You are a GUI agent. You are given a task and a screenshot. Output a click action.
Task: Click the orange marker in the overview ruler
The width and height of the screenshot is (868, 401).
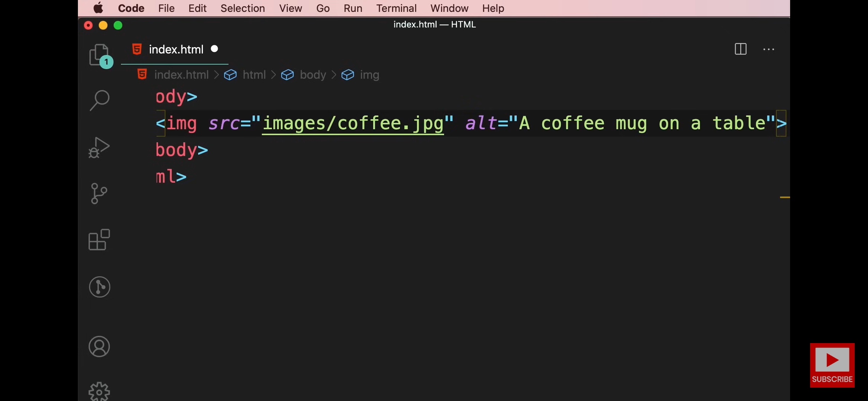click(x=785, y=197)
